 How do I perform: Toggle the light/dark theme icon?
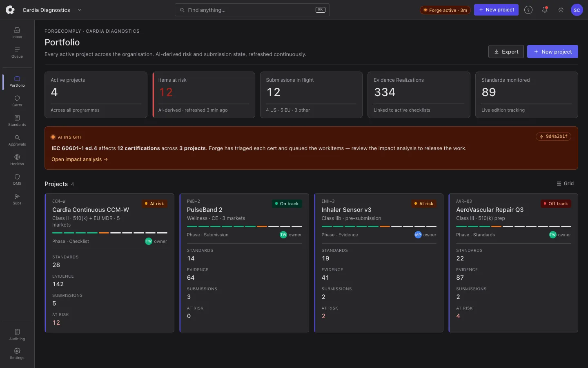[561, 10]
